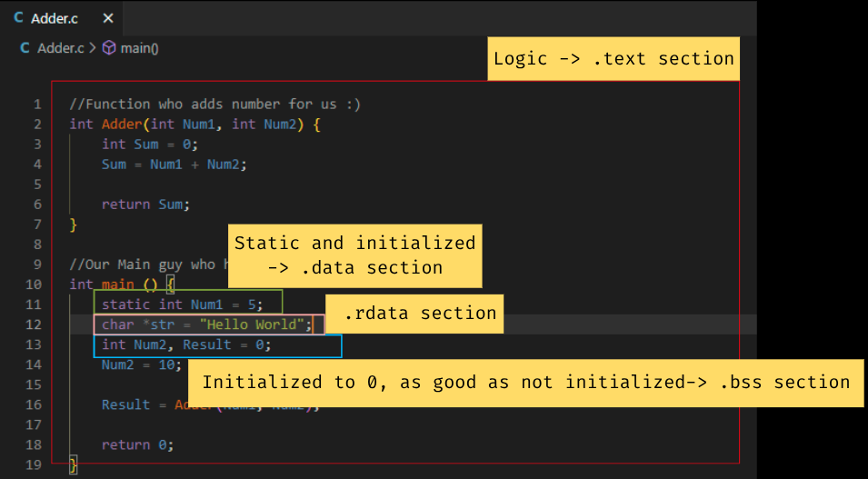This screenshot has height=479, width=868.
Task: Open the Adder.c breadcrumb file dropdown
Action: tap(61, 48)
